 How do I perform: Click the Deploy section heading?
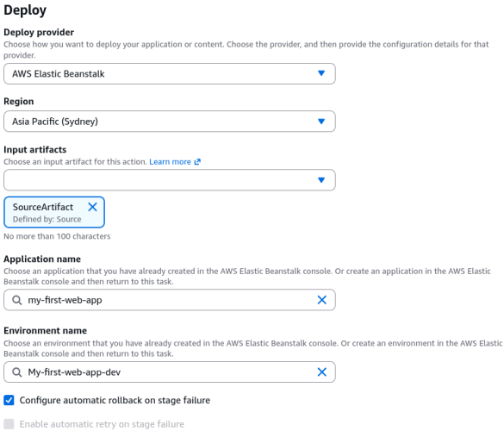click(x=25, y=10)
